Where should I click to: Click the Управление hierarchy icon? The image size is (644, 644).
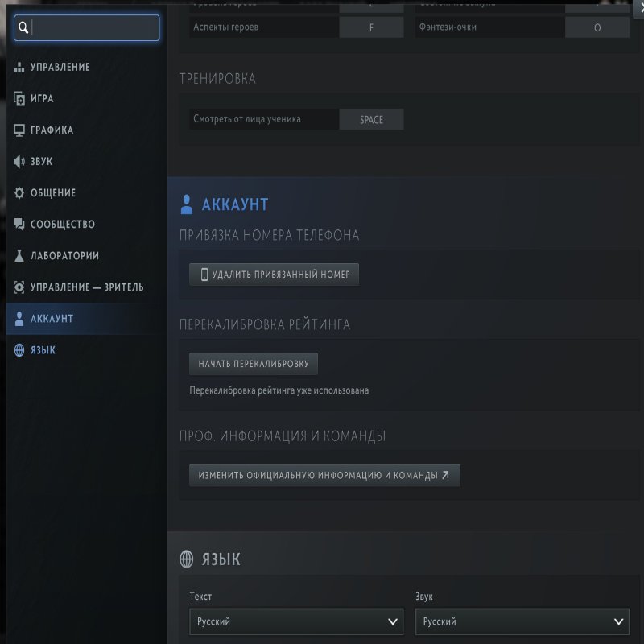(x=20, y=68)
